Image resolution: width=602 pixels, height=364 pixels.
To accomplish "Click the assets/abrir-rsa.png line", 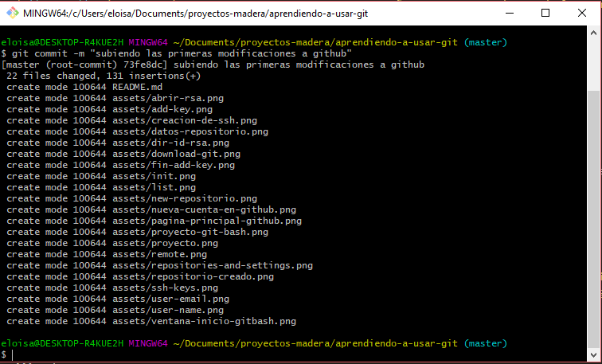I will tap(166, 98).
